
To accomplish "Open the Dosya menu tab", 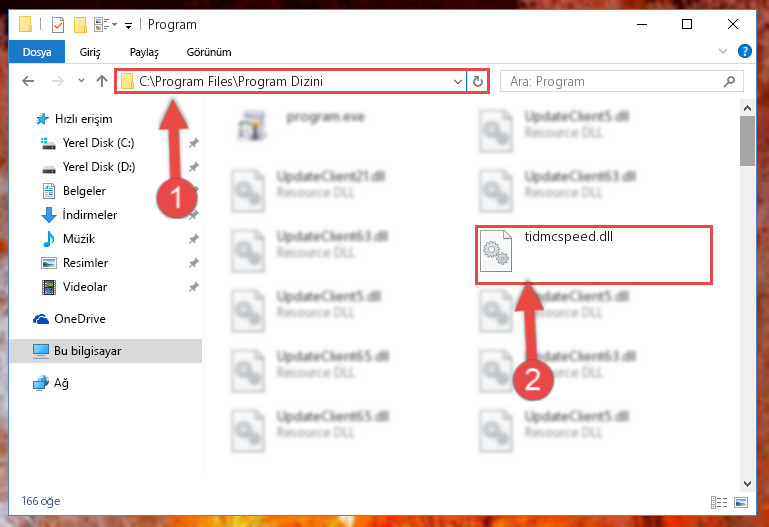I will coord(37,52).
